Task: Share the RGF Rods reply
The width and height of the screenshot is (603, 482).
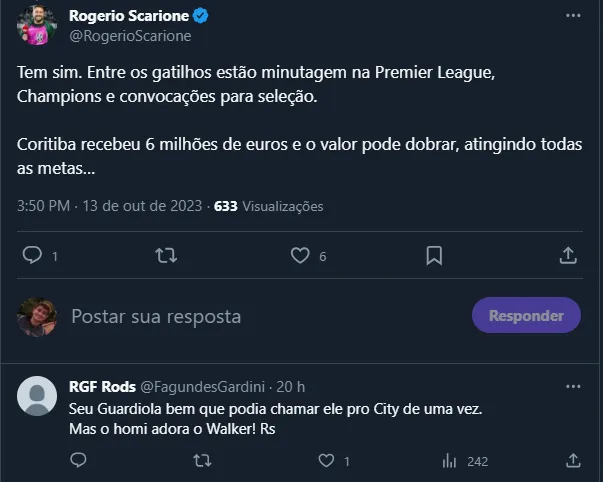Action: pos(573,461)
